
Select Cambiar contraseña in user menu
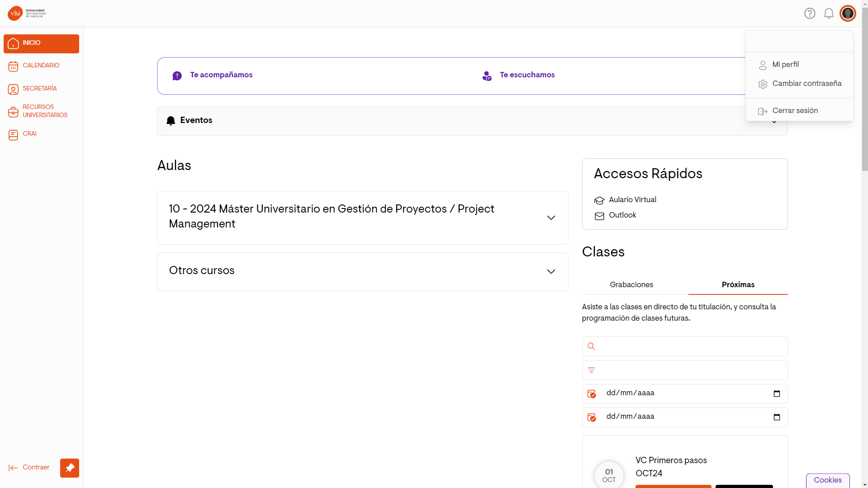click(799, 84)
